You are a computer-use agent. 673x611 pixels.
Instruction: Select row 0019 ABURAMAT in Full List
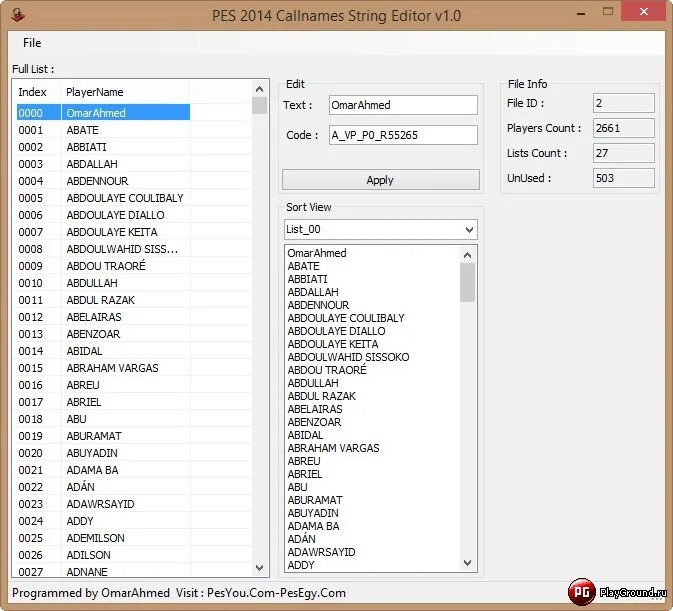pyautogui.click(x=103, y=436)
